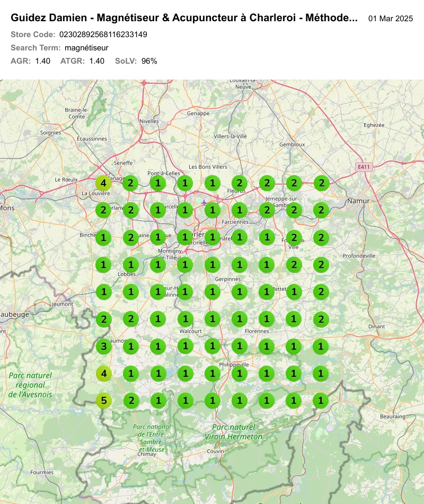This screenshot has width=424, height=504.
Task: Select the search term magnétiseur
Action: (86, 48)
